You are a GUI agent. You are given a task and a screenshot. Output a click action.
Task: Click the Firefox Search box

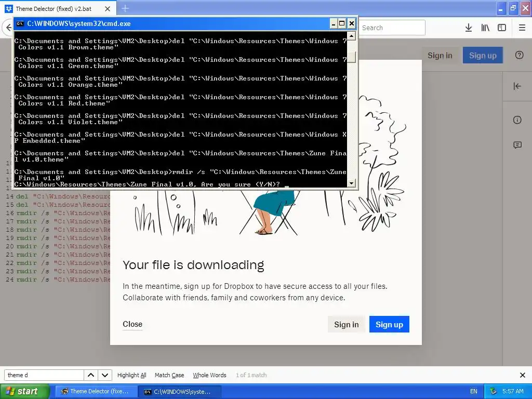point(392,28)
